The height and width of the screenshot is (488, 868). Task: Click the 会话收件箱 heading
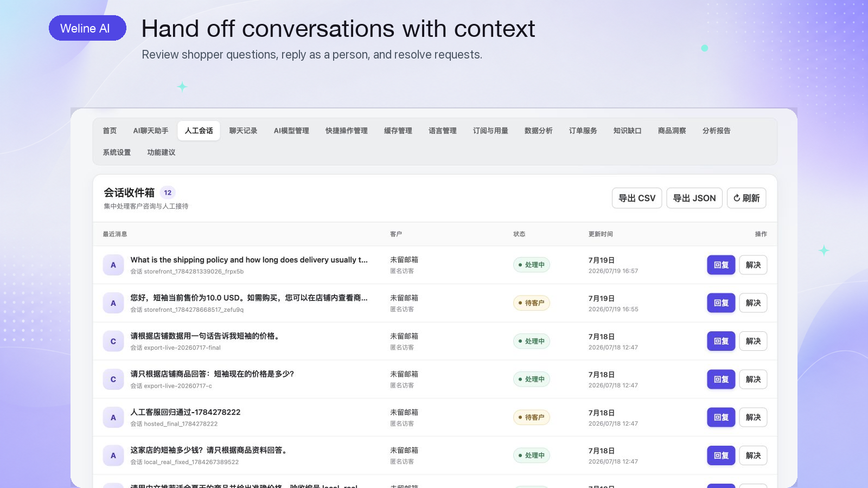click(129, 192)
